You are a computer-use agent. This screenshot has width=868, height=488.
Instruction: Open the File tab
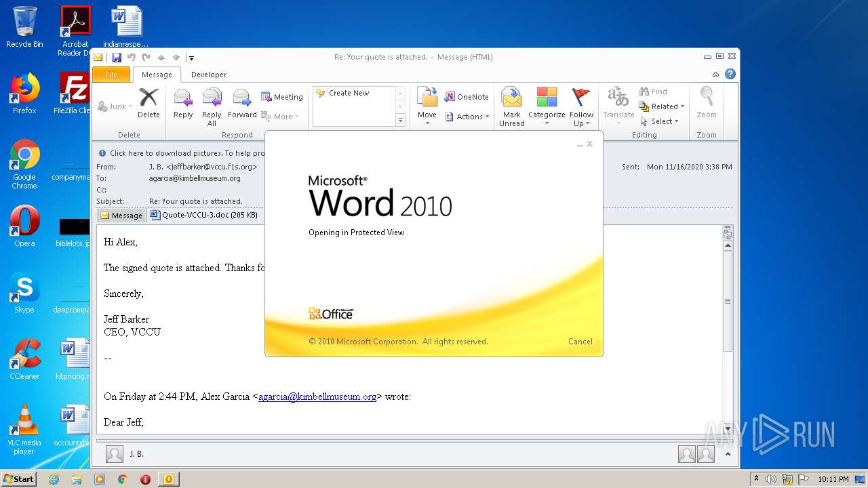pos(111,75)
